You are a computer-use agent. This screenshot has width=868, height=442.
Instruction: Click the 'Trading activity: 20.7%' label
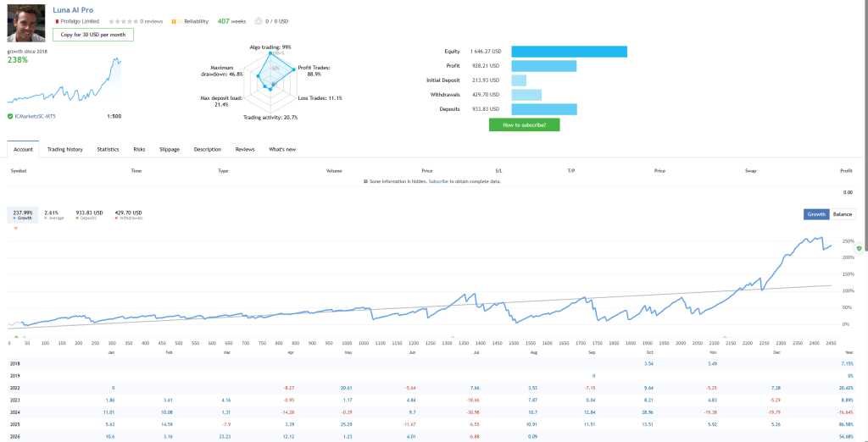coord(270,118)
